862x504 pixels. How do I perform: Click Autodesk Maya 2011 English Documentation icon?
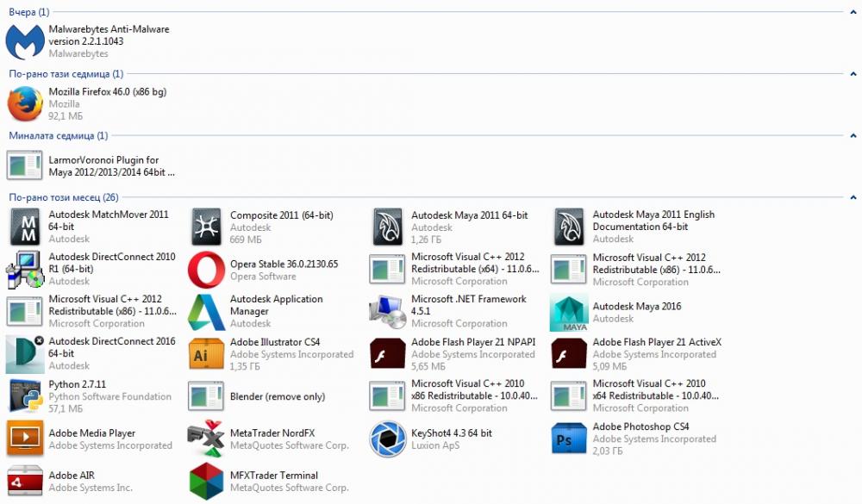pos(569,227)
